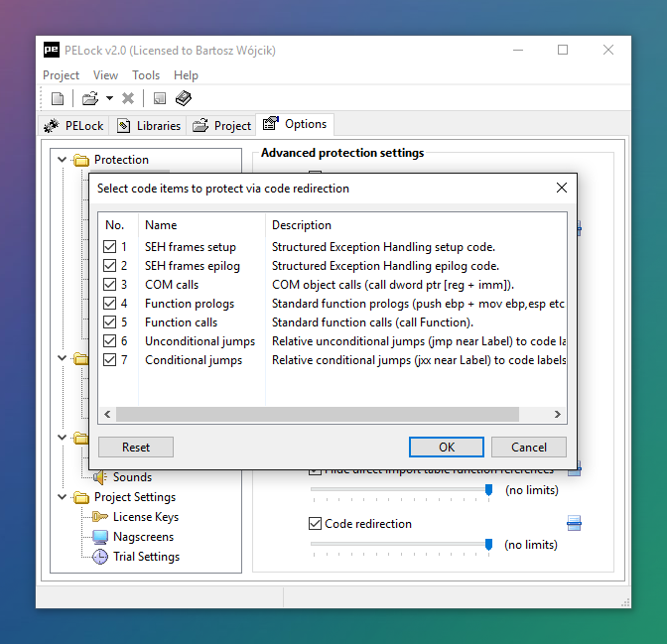667x644 pixels.
Task: Click the Options tab icon
Action: pyautogui.click(x=271, y=123)
